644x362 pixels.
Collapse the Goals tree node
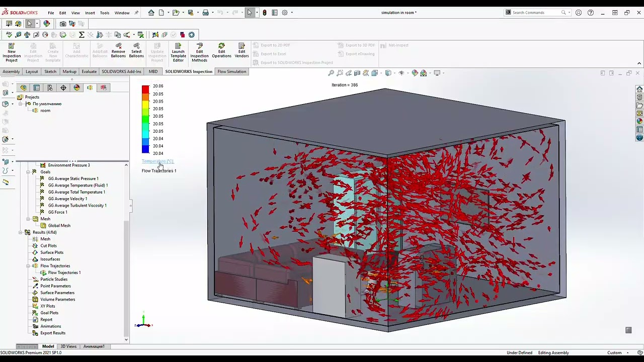point(28,172)
